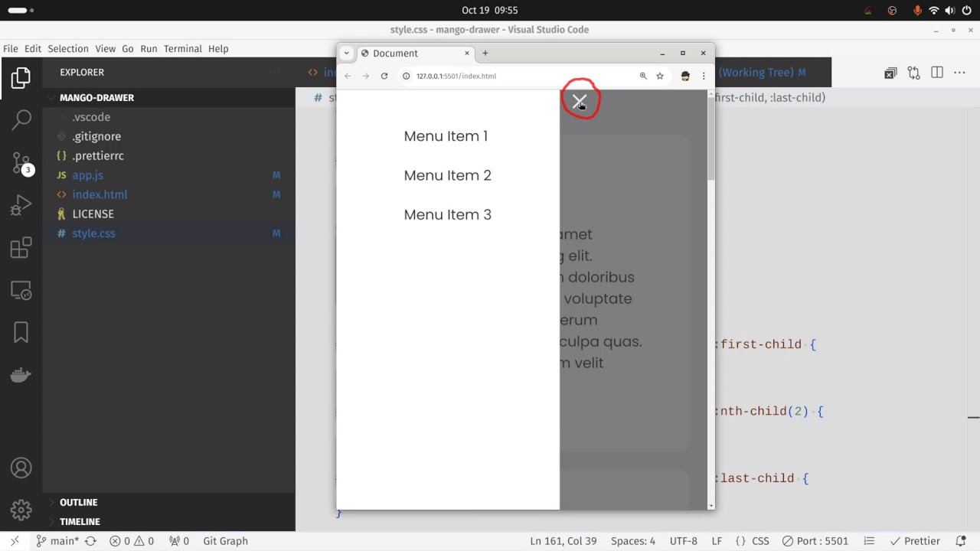Open .prettierrc in the explorer
The image size is (980, 551).
(168, 155)
